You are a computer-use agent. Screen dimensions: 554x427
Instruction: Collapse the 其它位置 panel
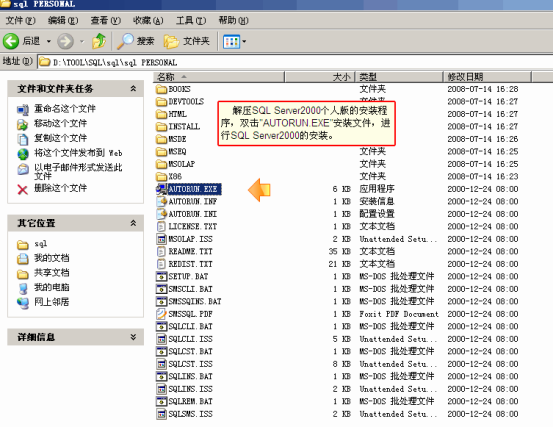pyautogui.click(x=133, y=223)
